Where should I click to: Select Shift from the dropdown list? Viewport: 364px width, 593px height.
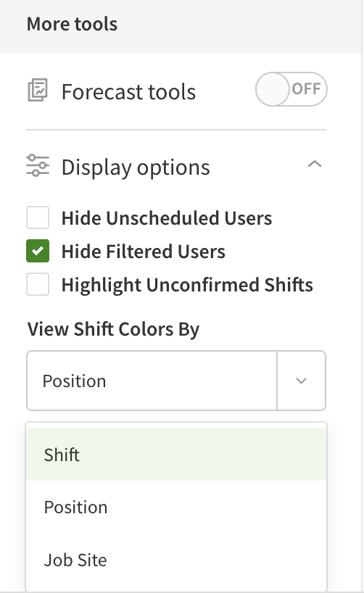[x=176, y=455]
